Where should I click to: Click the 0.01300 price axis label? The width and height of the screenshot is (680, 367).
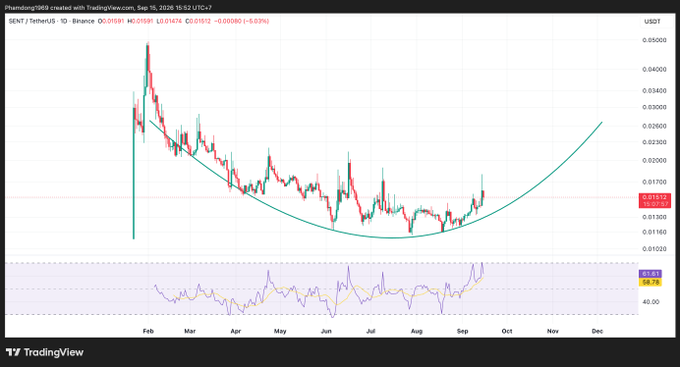(x=654, y=217)
